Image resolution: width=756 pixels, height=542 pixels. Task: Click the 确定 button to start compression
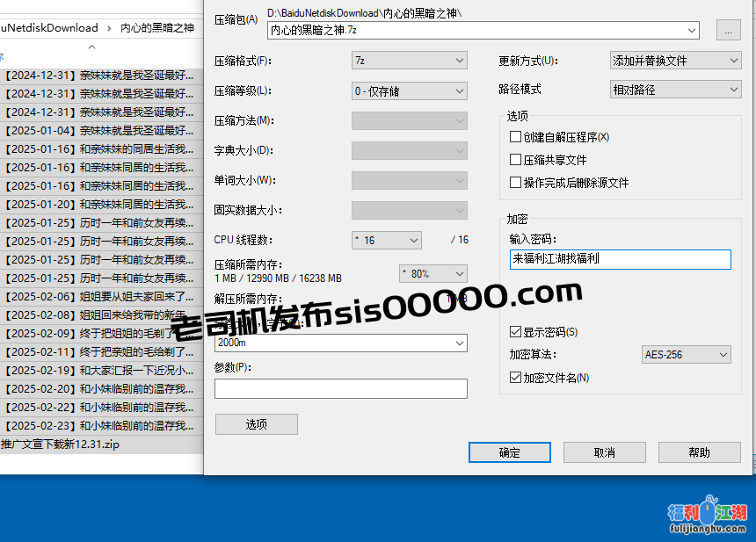coord(510,452)
